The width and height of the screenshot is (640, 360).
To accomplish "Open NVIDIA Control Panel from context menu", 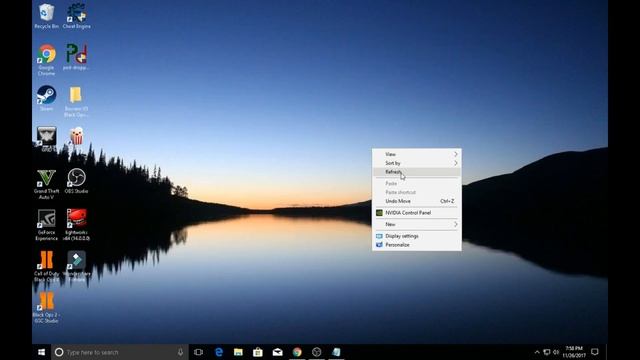I will point(417,213).
